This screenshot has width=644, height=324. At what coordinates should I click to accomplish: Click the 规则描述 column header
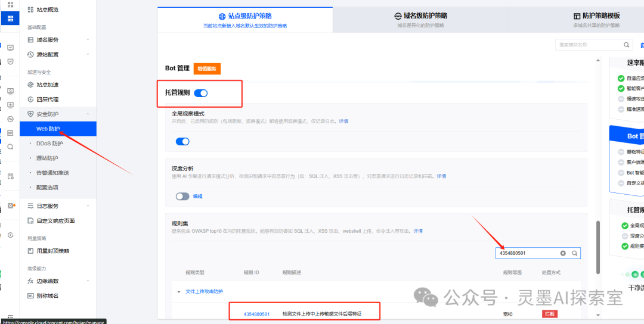(292, 272)
